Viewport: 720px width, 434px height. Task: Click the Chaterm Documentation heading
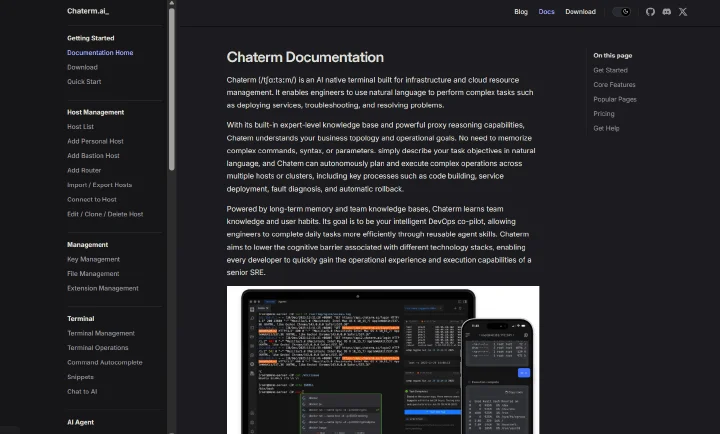[305, 57]
